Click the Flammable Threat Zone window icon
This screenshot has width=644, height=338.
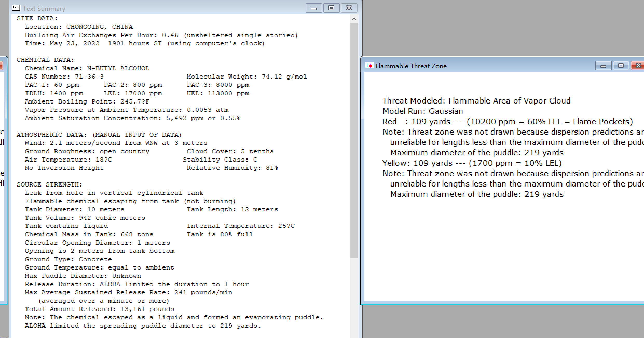click(x=369, y=66)
